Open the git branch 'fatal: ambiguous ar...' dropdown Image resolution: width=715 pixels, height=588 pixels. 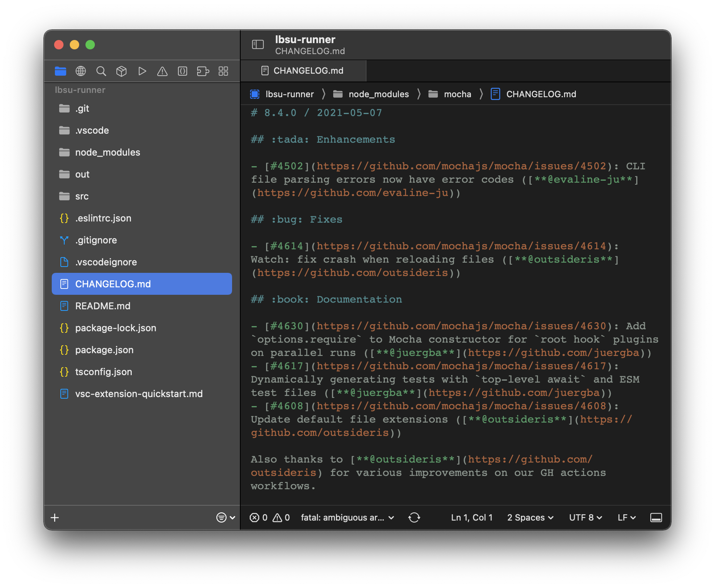click(347, 517)
